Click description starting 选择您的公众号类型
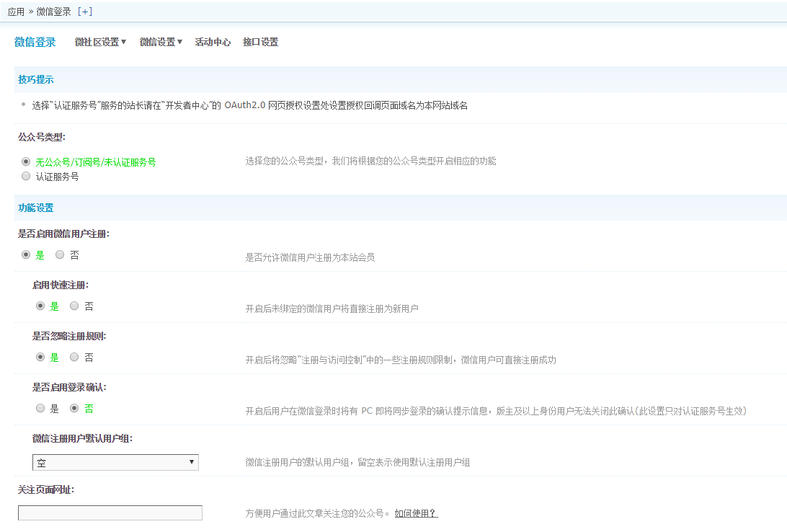This screenshot has width=787, height=532. [370, 161]
